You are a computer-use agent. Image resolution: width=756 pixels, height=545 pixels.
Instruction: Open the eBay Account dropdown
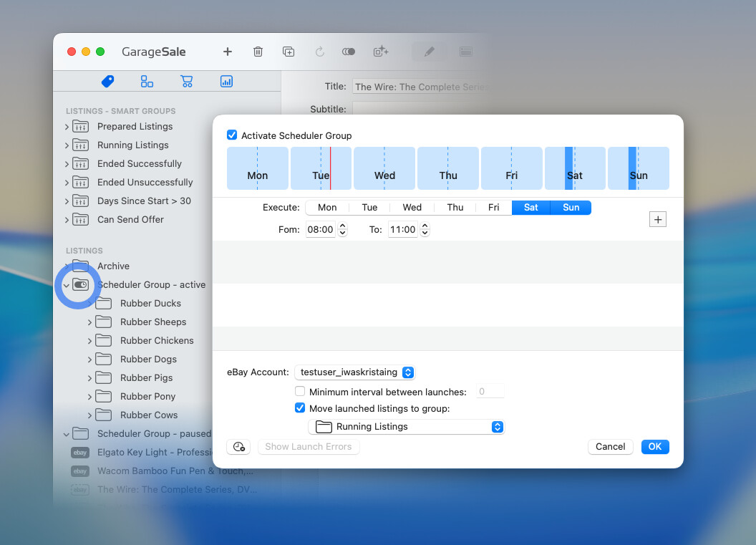[354, 372]
